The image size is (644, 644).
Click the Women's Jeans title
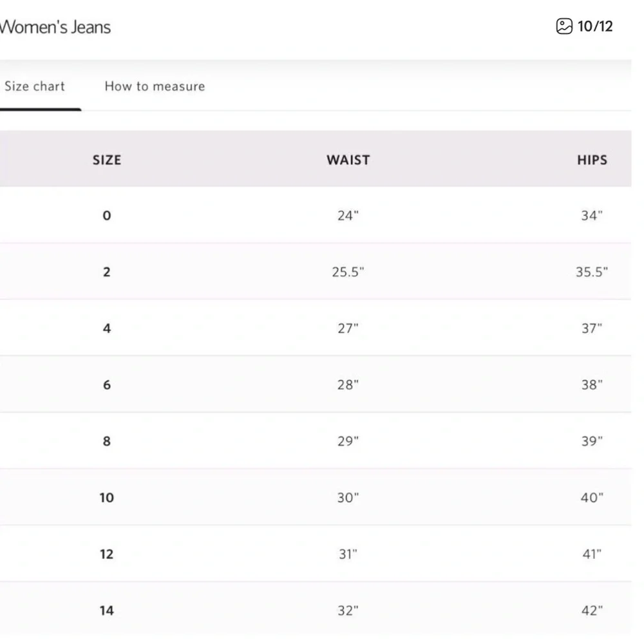click(55, 27)
